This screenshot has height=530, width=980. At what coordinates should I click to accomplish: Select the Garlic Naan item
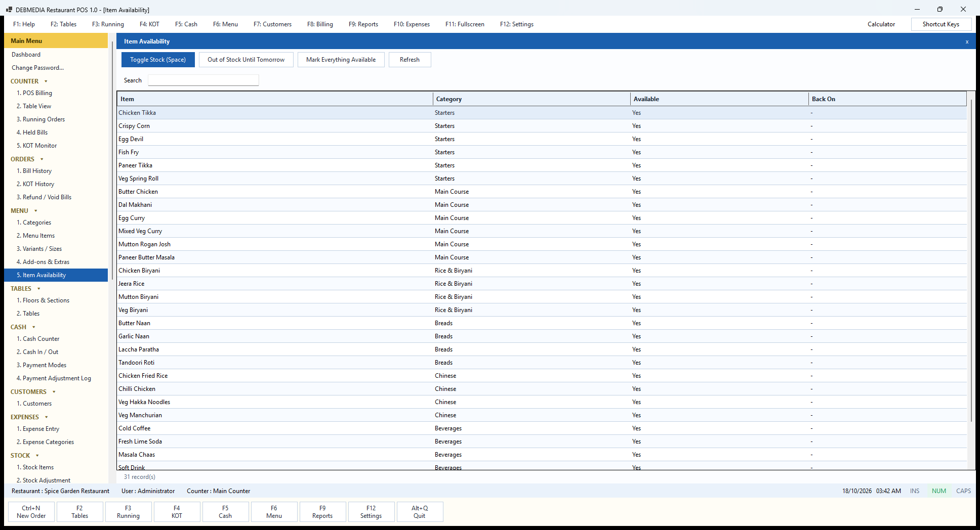click(542, 336)
